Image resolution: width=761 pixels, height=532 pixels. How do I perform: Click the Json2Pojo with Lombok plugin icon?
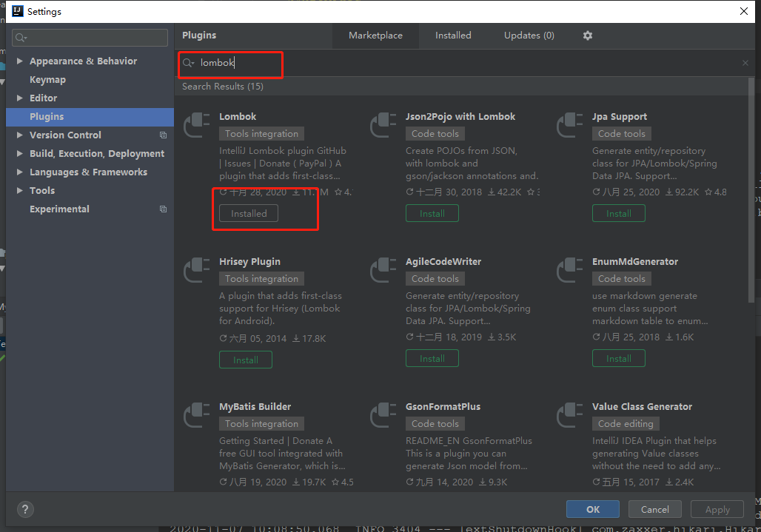[x=383, y=125]
